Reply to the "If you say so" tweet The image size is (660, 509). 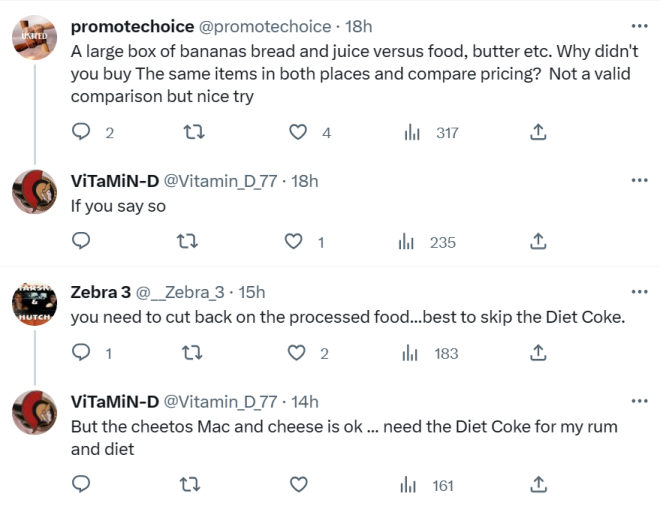tap(83, 241)
